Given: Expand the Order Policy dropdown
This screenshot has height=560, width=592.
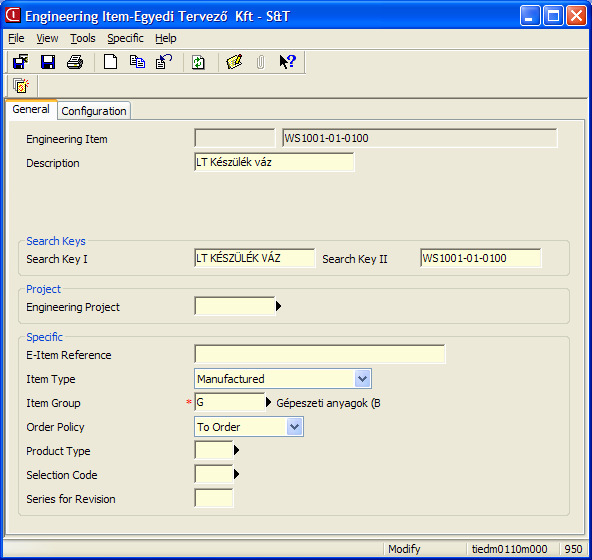Looking at the screenshot, I should (x=294, y=427).
